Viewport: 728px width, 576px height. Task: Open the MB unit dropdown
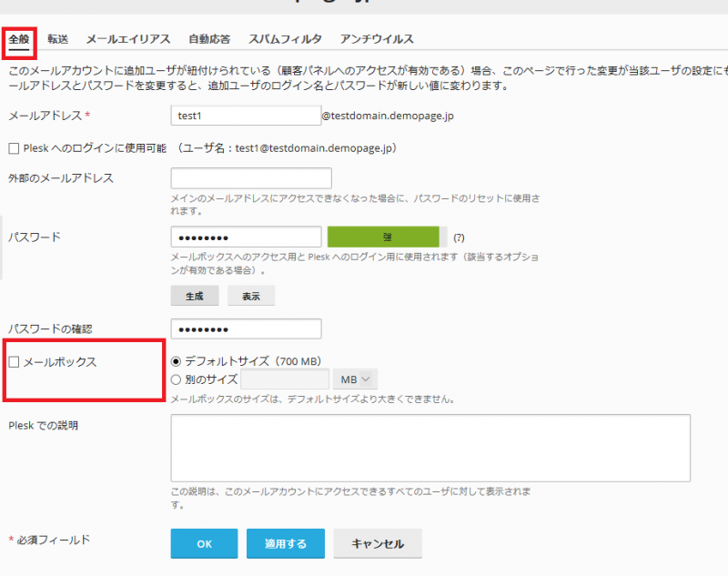[x=355, y=379]
